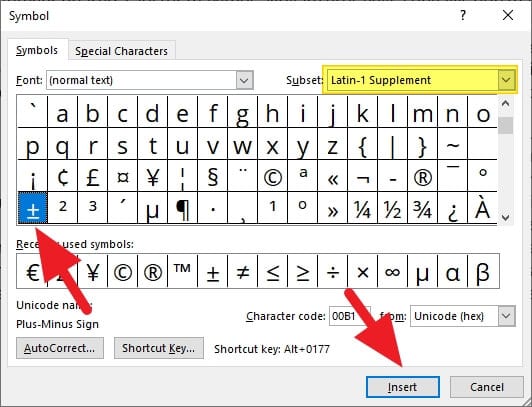Pick the copyright © in recently used symbols
Viewport: 532px width, 407px height.
[122, 271]
